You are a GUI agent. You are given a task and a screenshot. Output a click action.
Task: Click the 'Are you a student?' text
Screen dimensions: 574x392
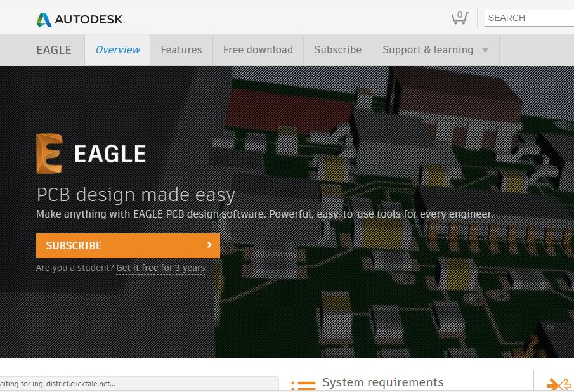click(75, 268)
